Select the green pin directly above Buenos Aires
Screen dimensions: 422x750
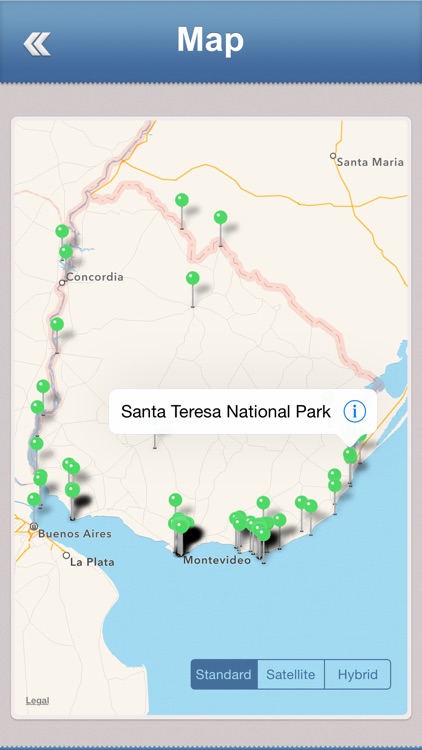(x=33, y=499)
